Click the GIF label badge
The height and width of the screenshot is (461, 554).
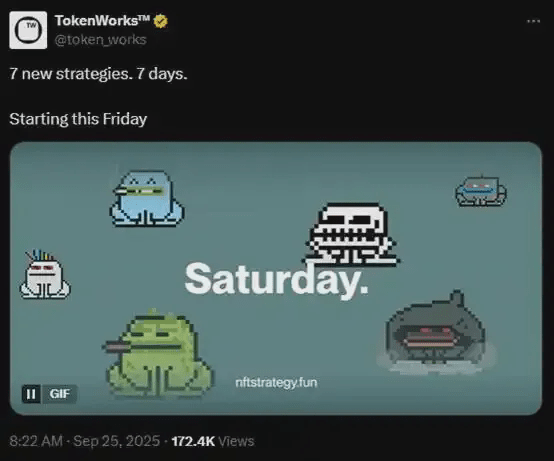59,394
